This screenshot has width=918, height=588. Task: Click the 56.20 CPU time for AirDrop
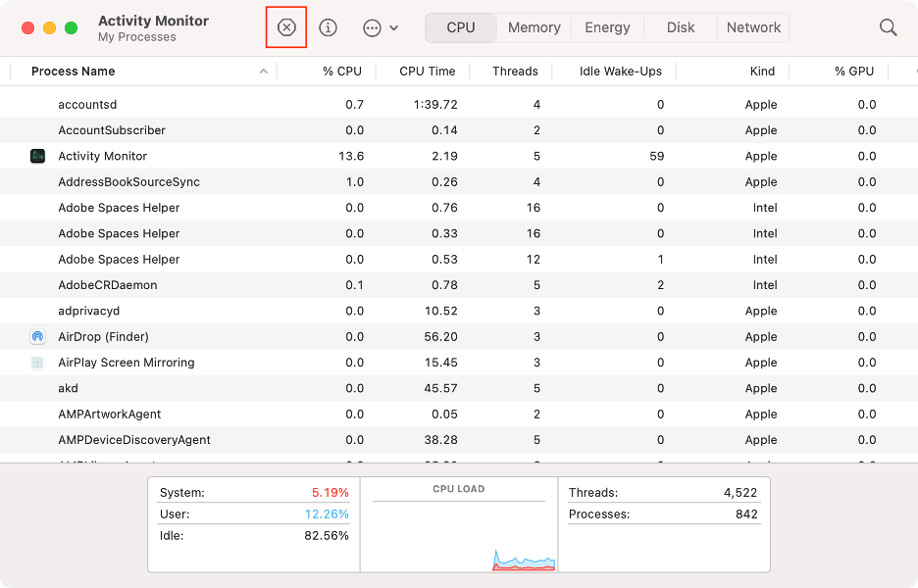(440, 336)
